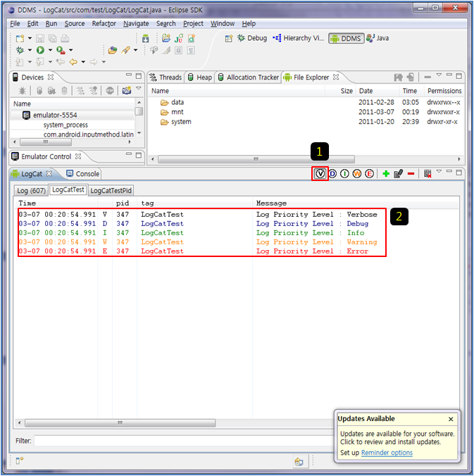Click Edit Filter icon in LogCat
474x476 pixels.
[398, 174]
